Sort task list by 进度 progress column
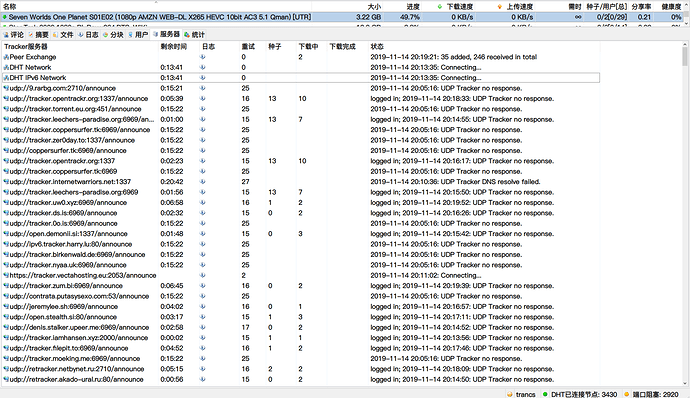690x398 pixels. tap(413, 7)
